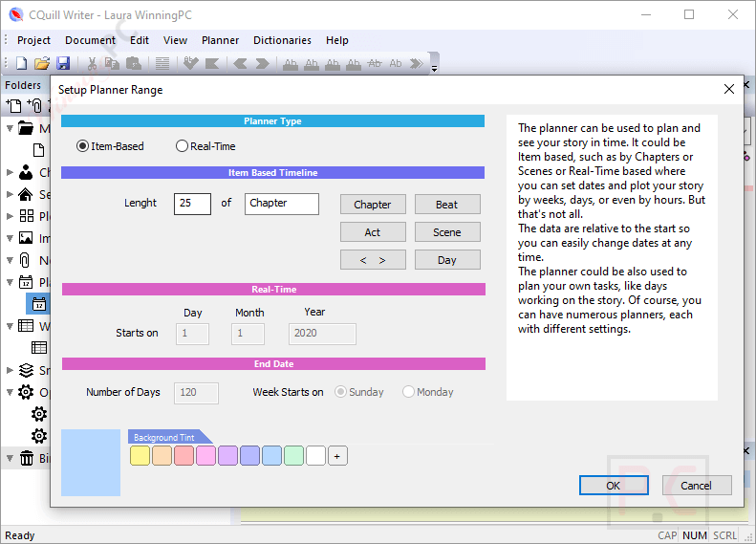Select the Real-Time planner type
Image resolution: width=756 pixels, height=544 pixels.
point(205,146)
